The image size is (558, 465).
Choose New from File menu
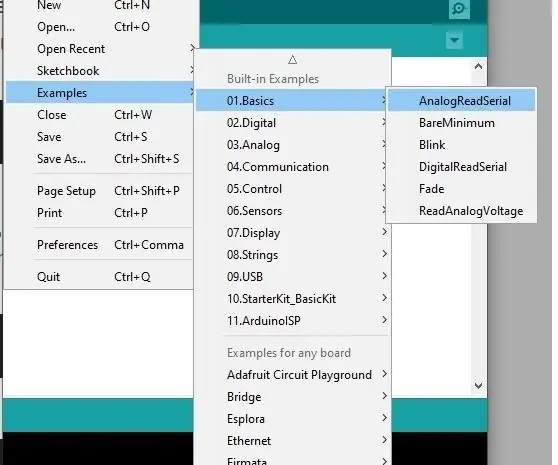100,5
